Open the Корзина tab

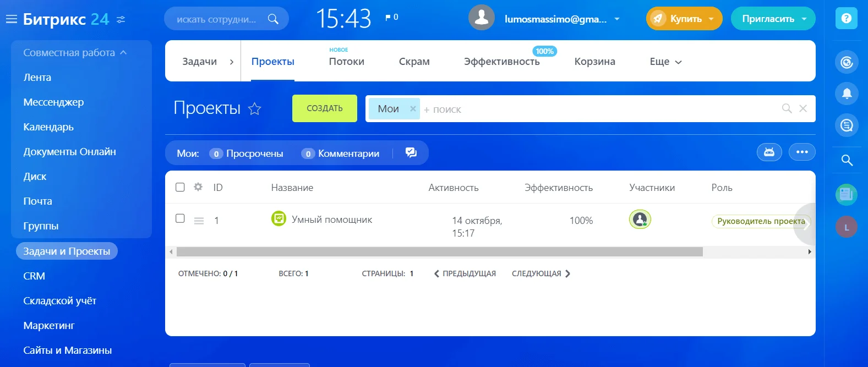click(595, 62)
